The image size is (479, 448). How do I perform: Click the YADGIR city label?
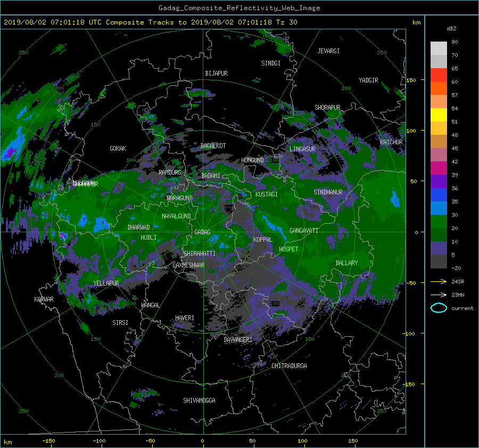(368, 80)
